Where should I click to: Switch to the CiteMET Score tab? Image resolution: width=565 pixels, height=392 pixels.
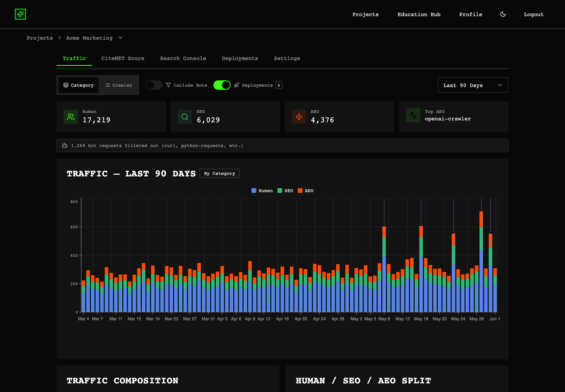point(123,58)
